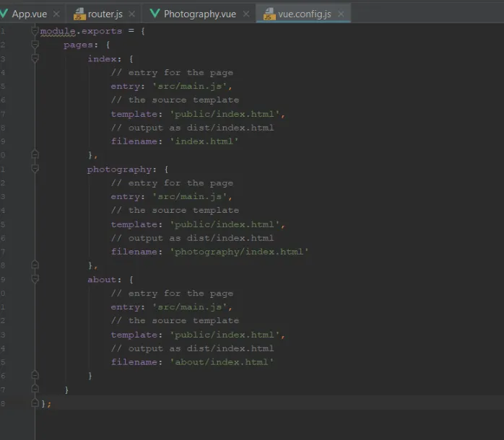This screenshot has height=440, width=504.
Task: Click '// the source template' comment in about block
Action: [175, 321]
